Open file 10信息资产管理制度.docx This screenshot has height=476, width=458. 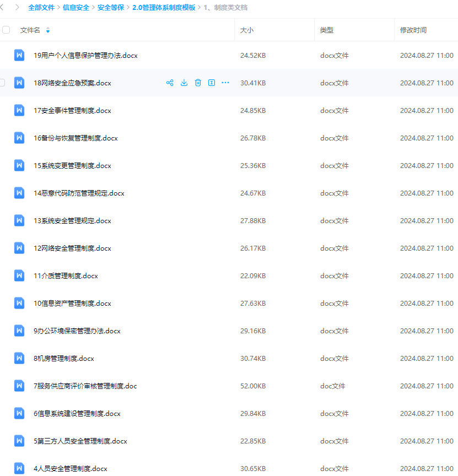[72, 303]
